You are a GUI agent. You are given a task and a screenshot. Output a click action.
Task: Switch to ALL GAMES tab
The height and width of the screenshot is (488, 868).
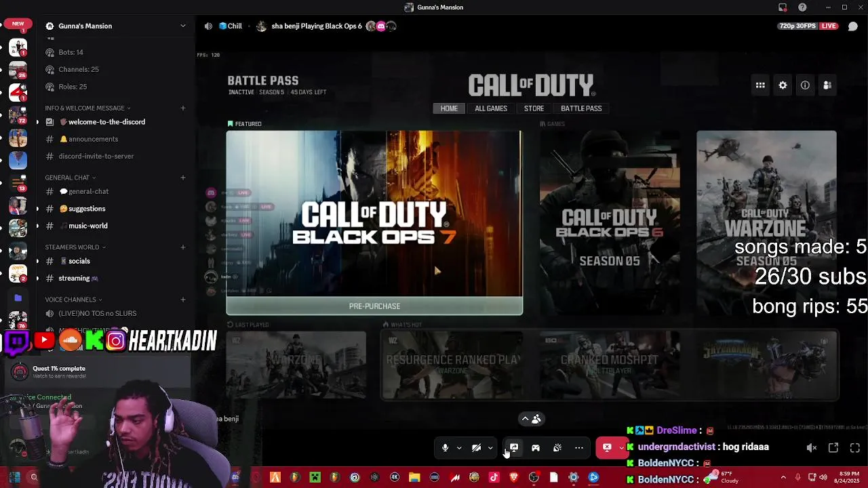(491, 108)
